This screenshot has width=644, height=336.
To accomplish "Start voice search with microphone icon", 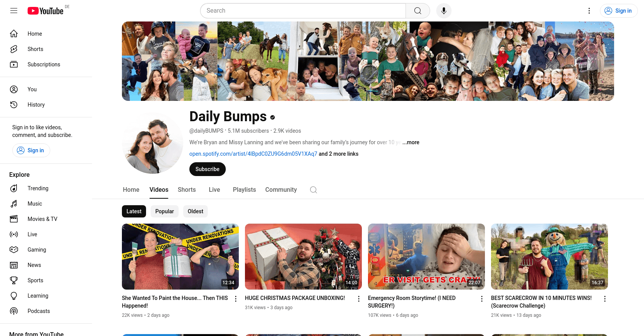I will [444, 11].
